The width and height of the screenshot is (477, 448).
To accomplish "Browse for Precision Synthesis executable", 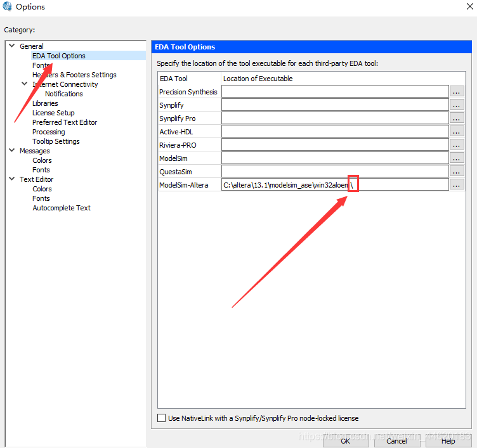I will click(x=456, y=91).
